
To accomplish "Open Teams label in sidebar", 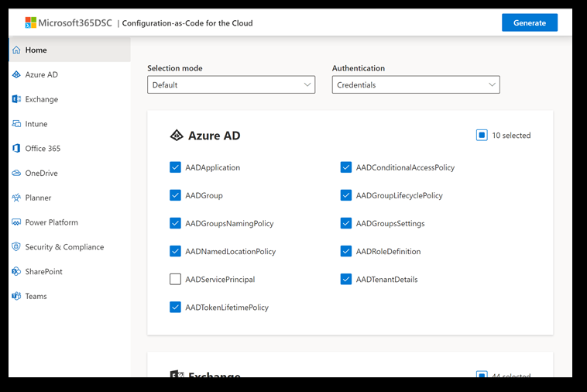I will click(36, 296).
